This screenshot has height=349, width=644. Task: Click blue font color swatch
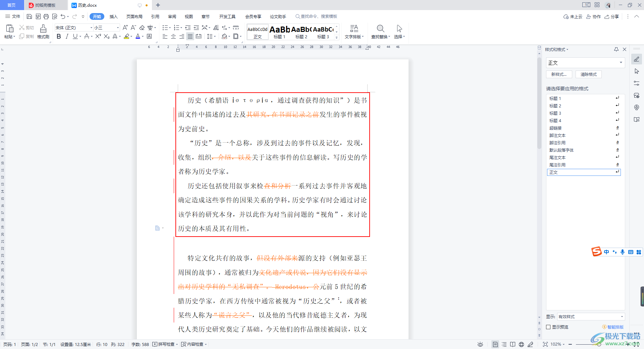coord(138,36)
